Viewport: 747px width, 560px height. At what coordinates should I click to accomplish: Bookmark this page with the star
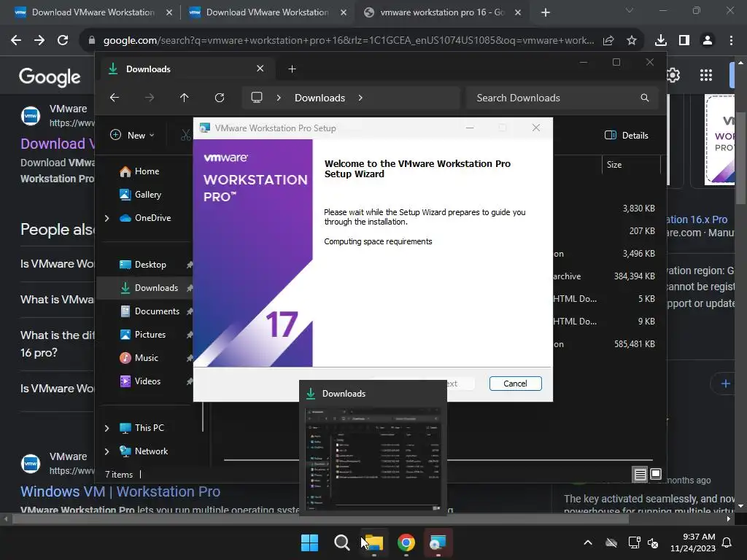(x=632, y=41)
